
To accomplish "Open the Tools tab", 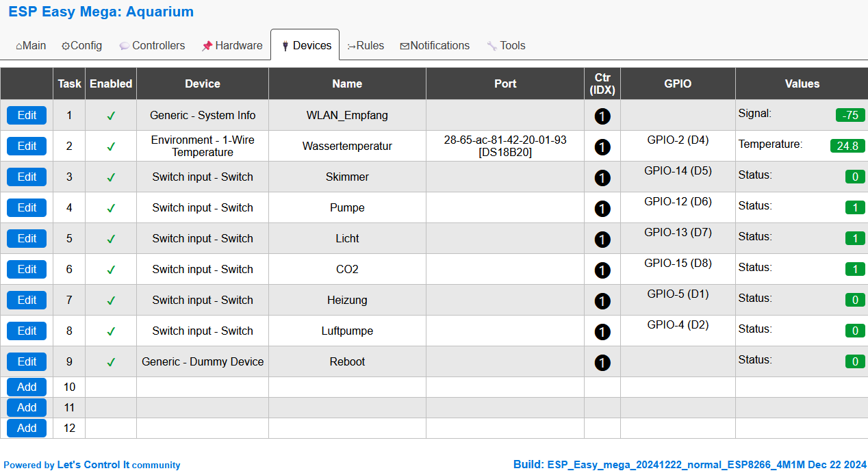I will pyautogui.click(x=506, y=46).
